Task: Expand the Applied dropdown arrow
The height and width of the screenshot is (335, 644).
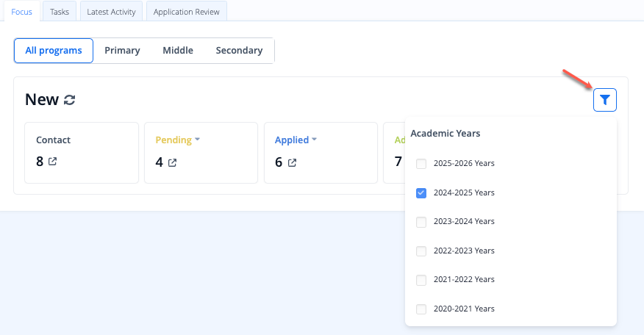Action: pos(314,140)
